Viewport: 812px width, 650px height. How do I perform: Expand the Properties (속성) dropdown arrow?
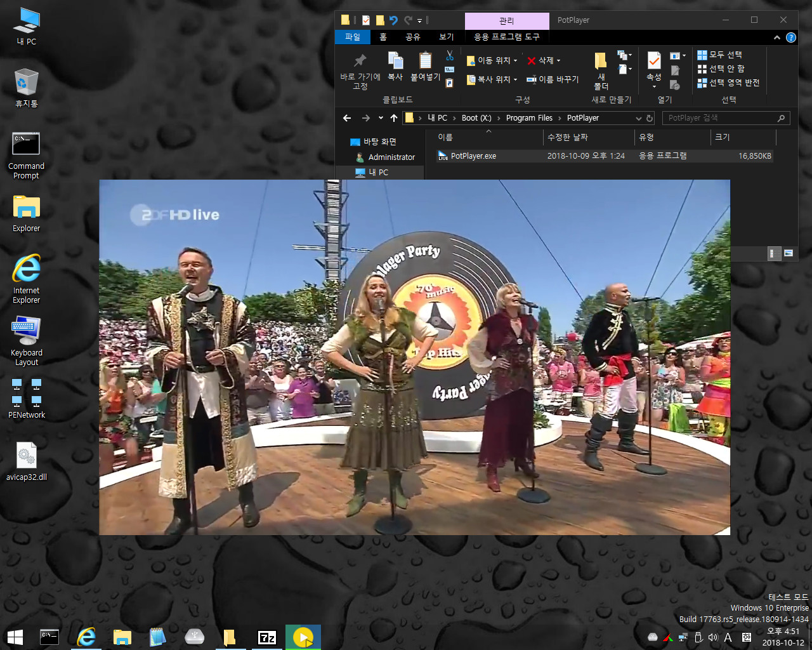[654, 86]
